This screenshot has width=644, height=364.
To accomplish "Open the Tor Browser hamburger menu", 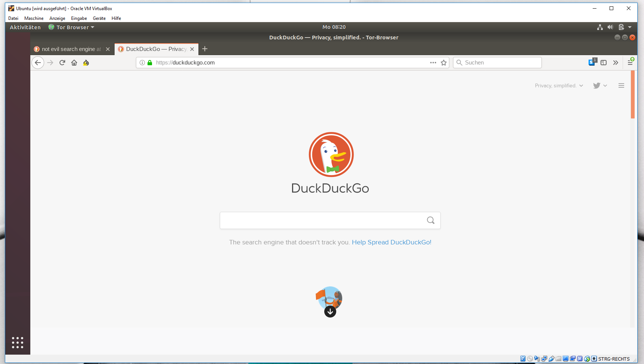I will pyautogui.click(x=631, y=62).
